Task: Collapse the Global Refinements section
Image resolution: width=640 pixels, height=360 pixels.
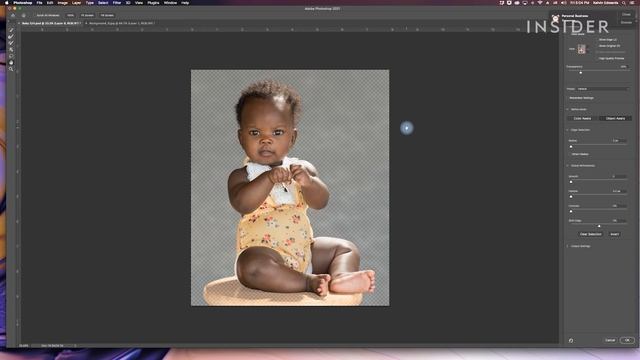Action: pos(568,166)
